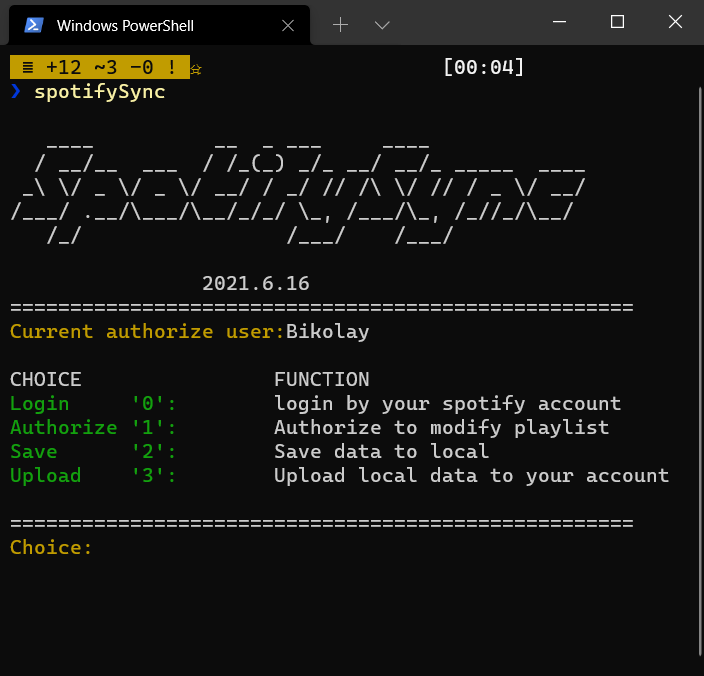704x676 pixels.
Task: Click the version 2021.6.16 text
Action: pyautogui.click(x=255, y=283)
